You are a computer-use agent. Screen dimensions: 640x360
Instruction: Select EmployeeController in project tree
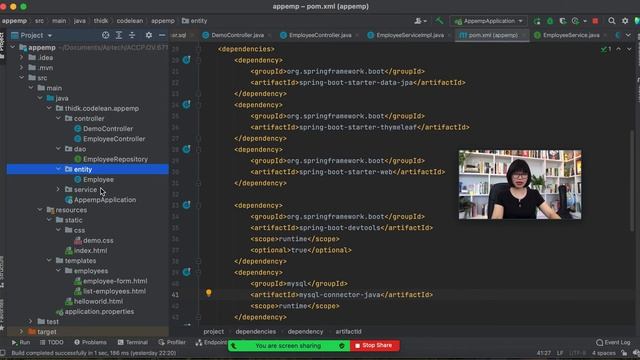coord(114,139)
